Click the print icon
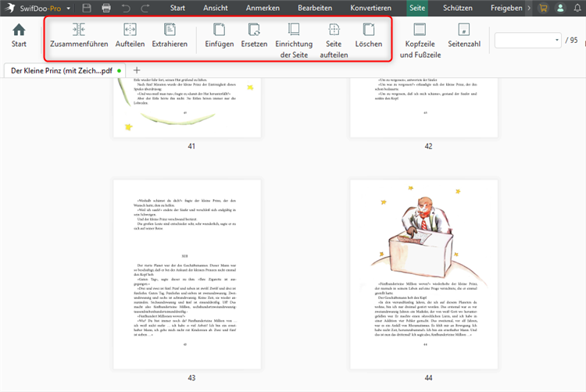The height and width of the screenshot is (392, 586). [106, 8]
